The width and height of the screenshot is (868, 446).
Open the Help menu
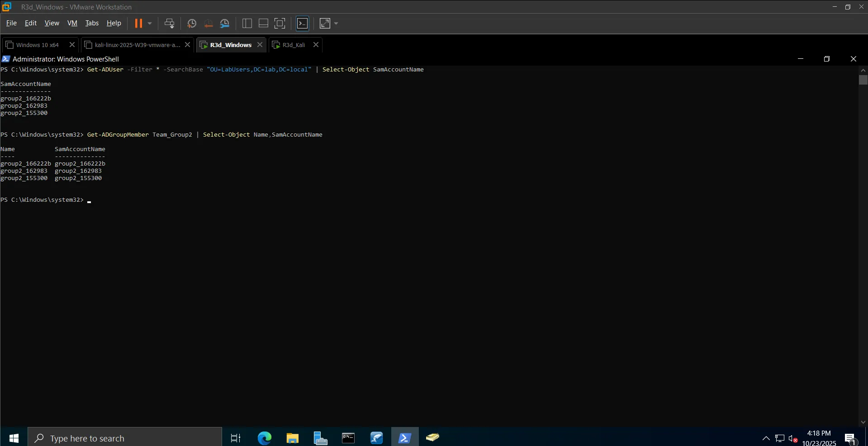(x=114, y=23)
